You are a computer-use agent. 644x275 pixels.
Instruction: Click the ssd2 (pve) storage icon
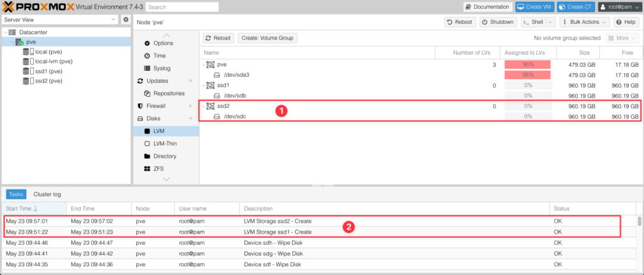coord(28,81)
